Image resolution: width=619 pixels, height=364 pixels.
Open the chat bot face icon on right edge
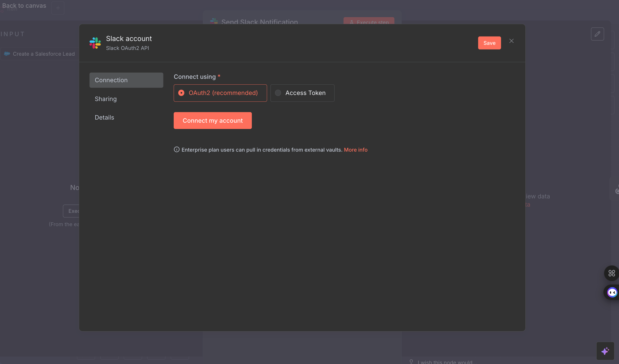coord(612,292)
